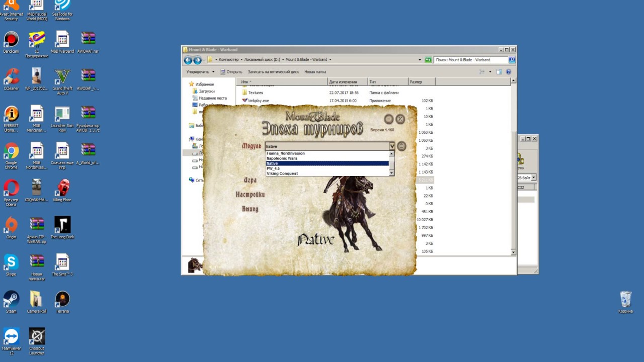Open the Opera browser desktop icon
The image size is (644, 362).
point(11,193)
